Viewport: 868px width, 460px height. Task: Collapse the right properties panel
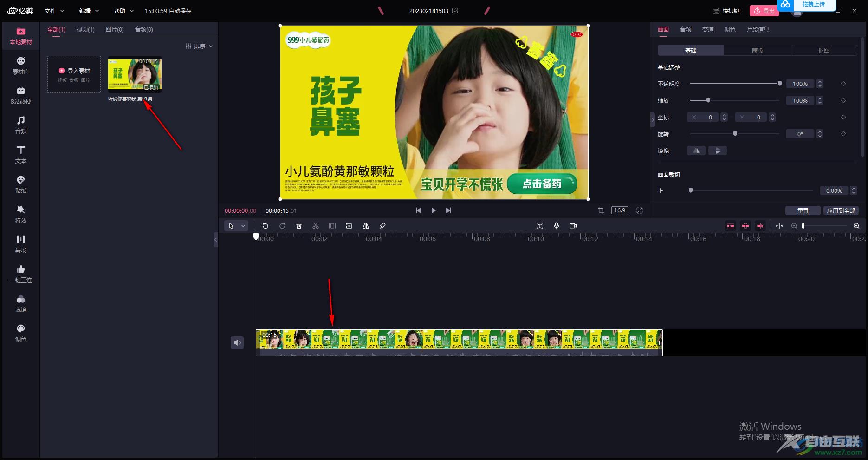click(653, 120)
